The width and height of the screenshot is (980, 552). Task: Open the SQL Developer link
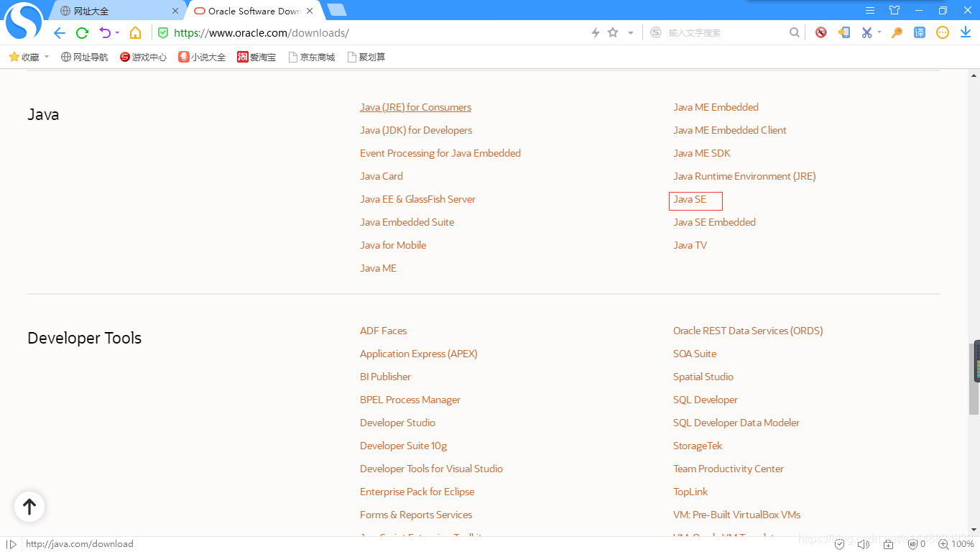tap(706, 400)
